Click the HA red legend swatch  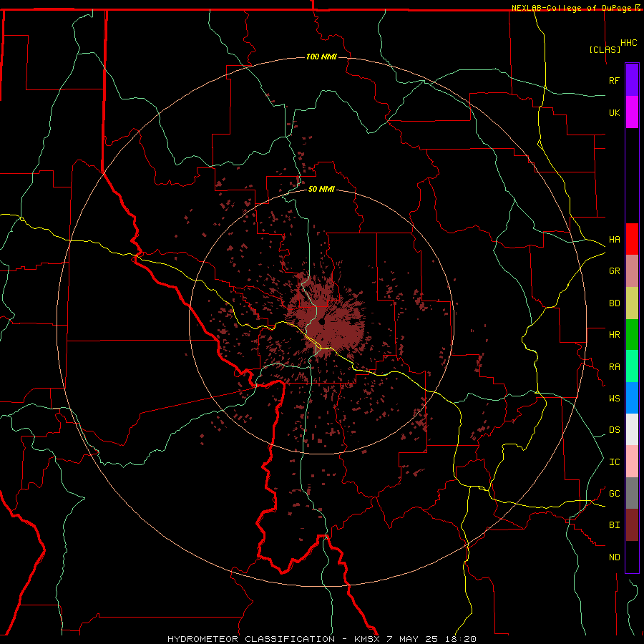pyautogui.click(x=632, y=239)
